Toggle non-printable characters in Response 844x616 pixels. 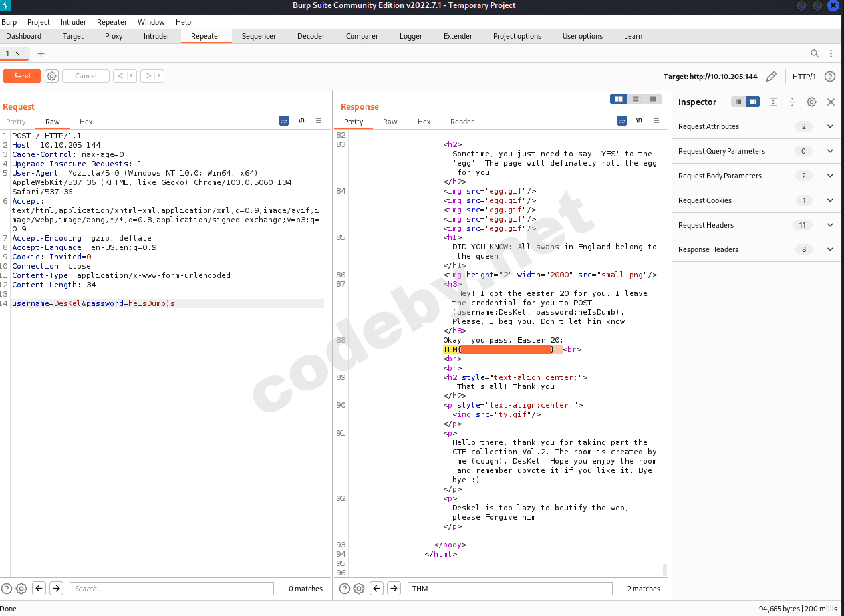click(x=639, y=121)
